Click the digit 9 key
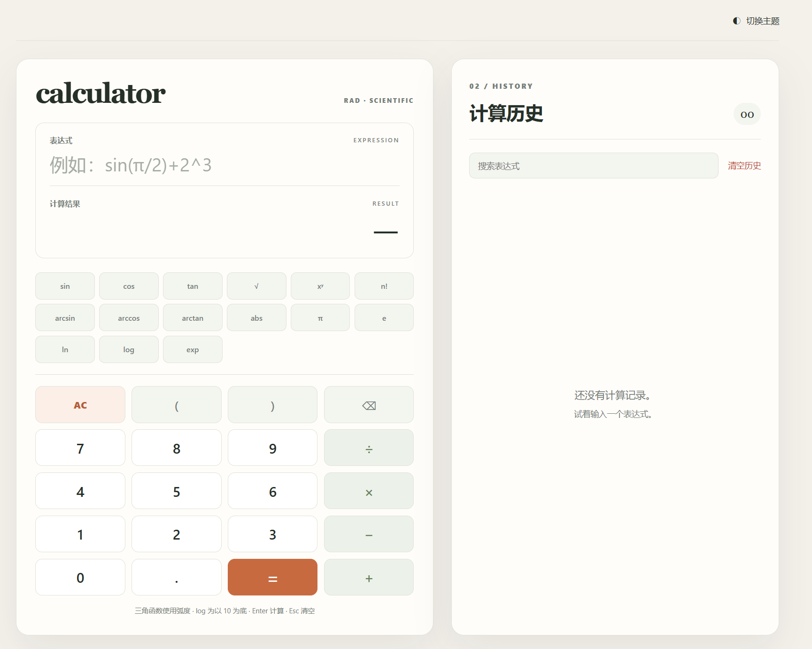Viewport: 812px width, 649px height. pyautogui.click(x=272, y=448)
